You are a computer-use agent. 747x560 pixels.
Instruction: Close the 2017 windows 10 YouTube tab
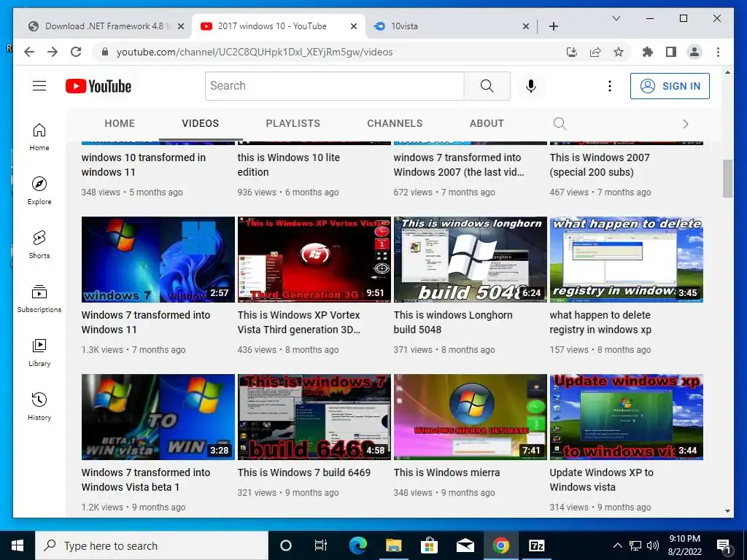click(x=354, y=26)
